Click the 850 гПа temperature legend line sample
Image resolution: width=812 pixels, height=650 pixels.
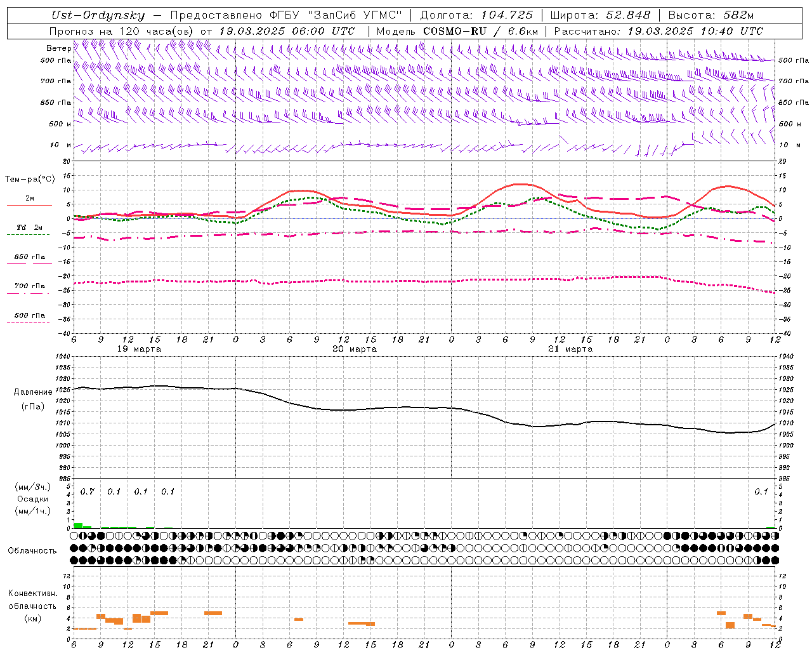pos(29,263)
